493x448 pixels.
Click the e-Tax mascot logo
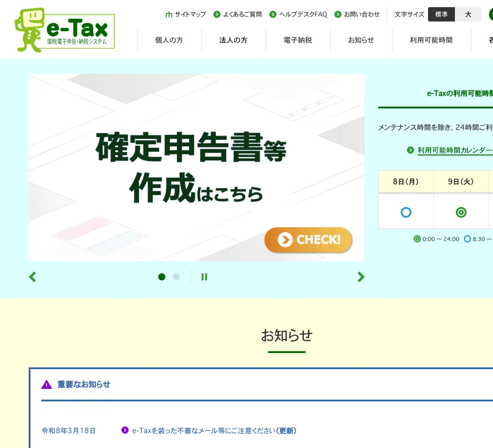pos(65,30)
